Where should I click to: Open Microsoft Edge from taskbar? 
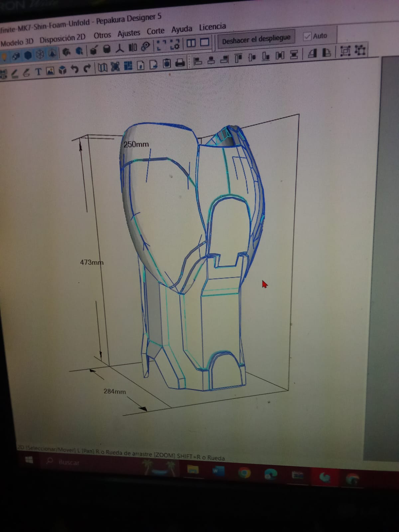tap(270, 474)
